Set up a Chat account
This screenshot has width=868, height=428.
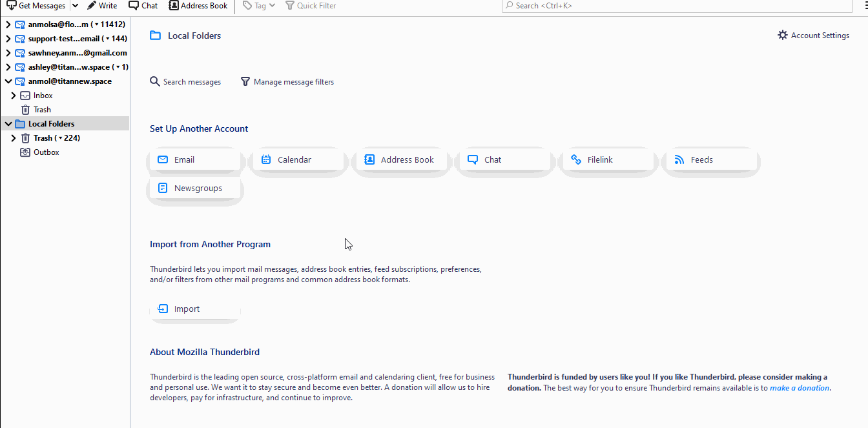pos(504,159)
